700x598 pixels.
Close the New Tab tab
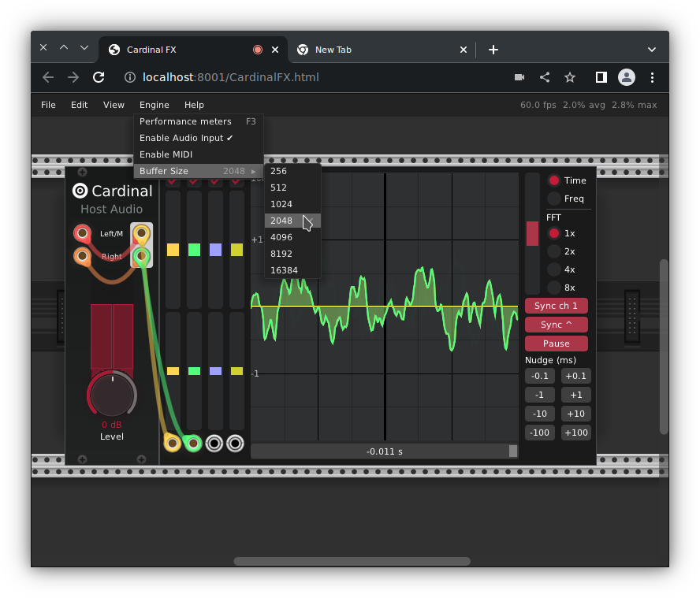464,50
